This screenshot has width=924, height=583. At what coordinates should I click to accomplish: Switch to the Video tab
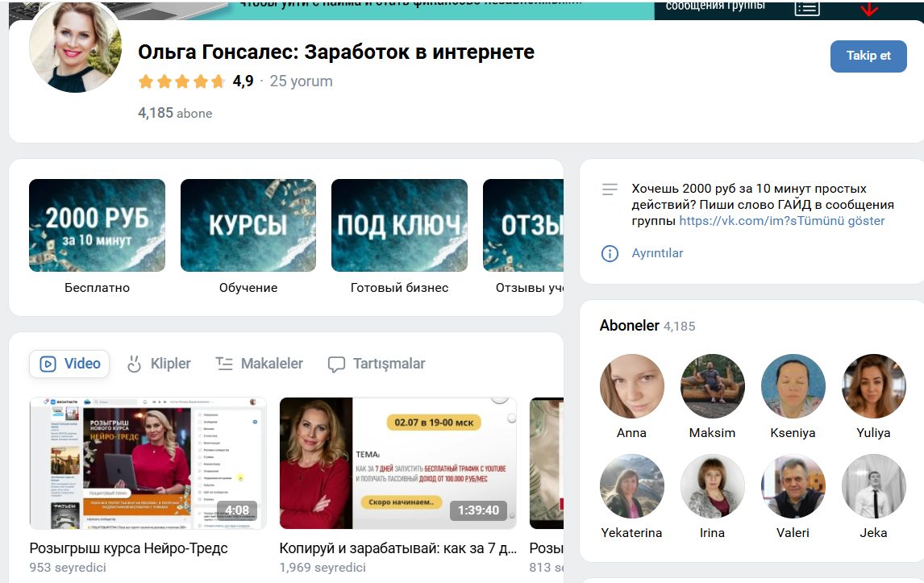point(69,364)
